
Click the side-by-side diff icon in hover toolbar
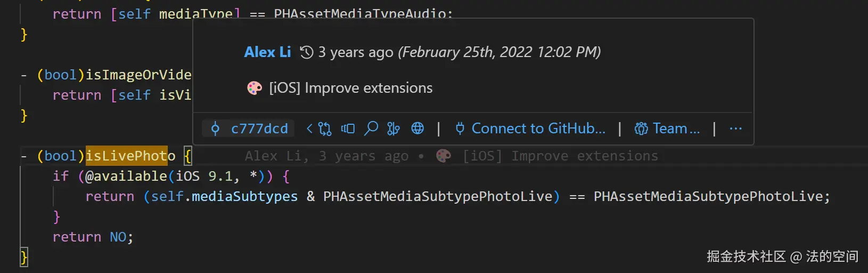point(348,129)
